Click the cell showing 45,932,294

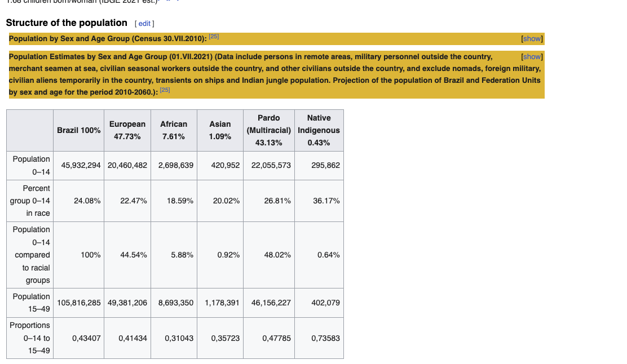coord(79,166)
